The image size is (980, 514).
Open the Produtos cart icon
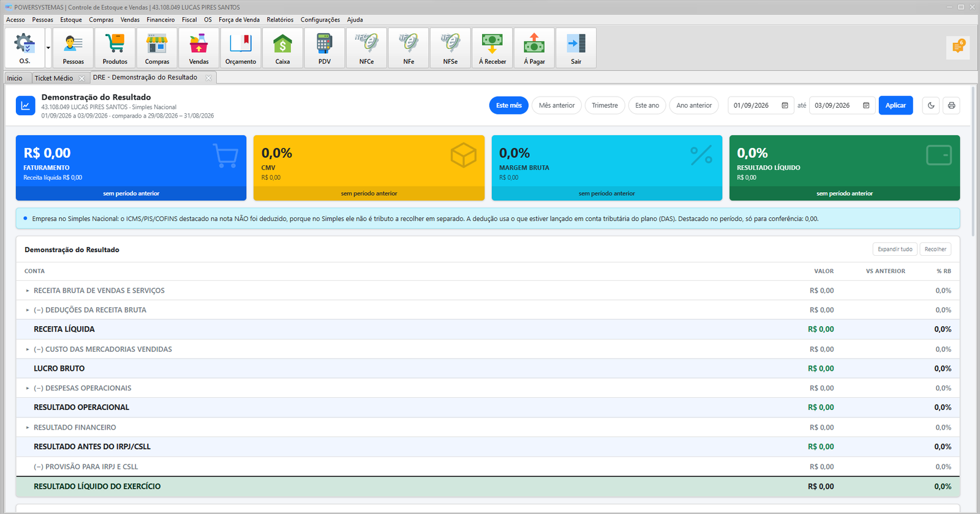click(x=115, y=48)
